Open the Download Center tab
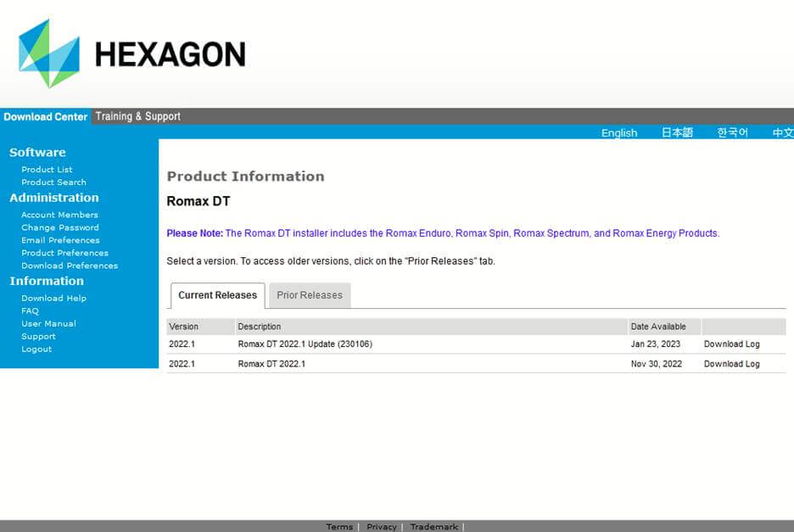794x532 pixels. tap(45, 116)
